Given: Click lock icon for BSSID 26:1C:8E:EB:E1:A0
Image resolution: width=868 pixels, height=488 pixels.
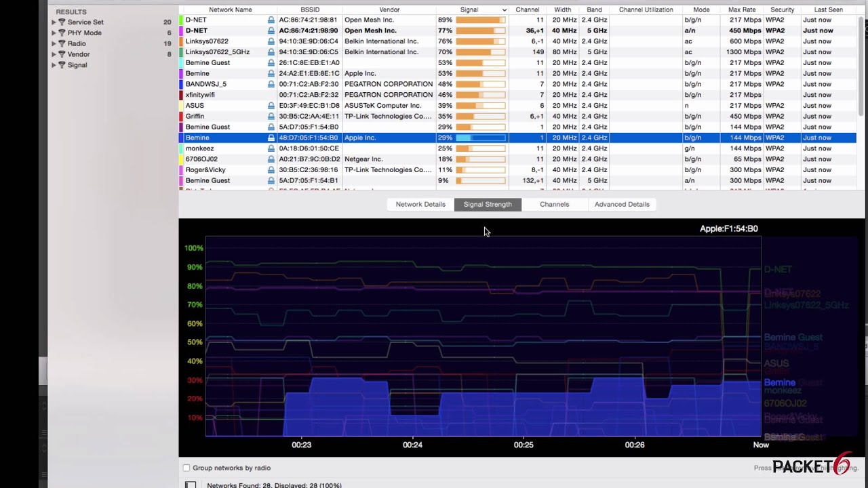Looking at the screenshot, I should (271, 63).
